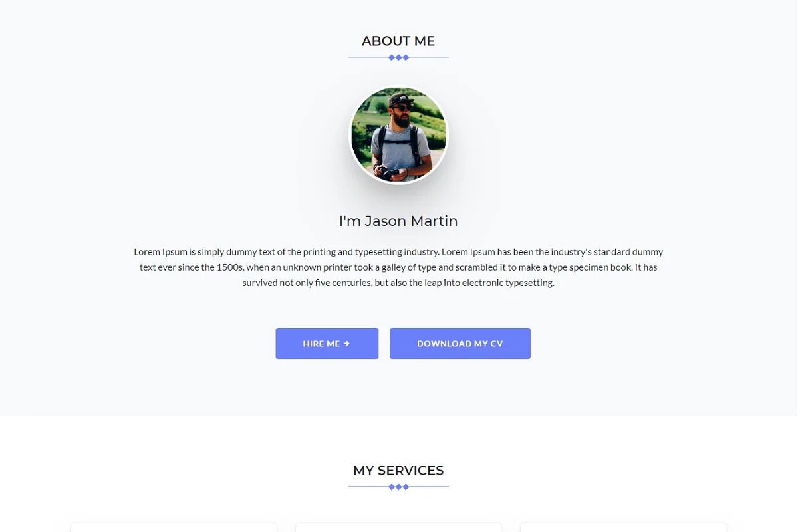Click the camera held in the profile photo
Viewport: 798px width, 532px height.
coord(389,172)
